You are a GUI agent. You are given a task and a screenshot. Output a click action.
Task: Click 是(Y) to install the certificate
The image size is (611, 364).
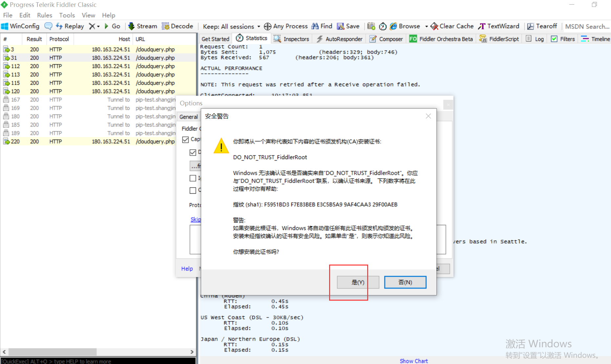358,282
